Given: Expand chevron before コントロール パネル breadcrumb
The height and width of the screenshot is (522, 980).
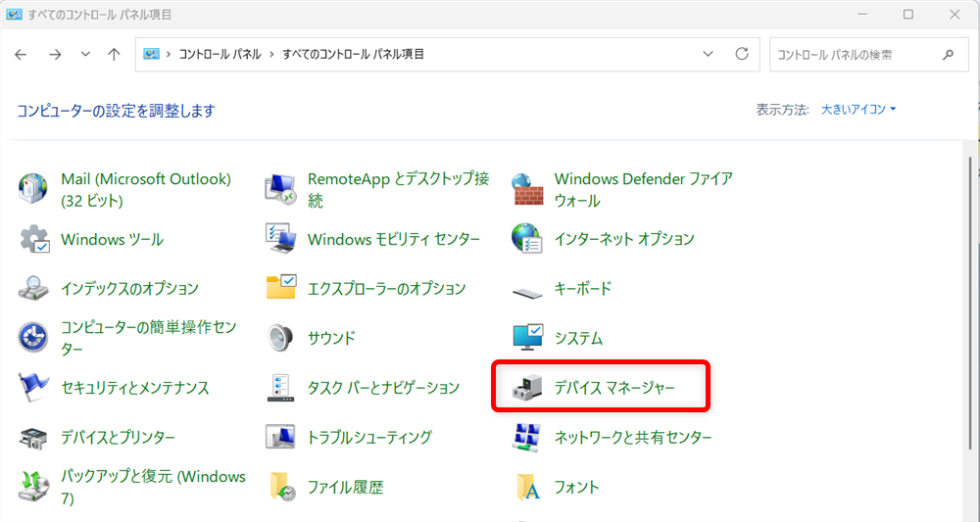Looking at the screenshot, I should (x=169, y=54).
